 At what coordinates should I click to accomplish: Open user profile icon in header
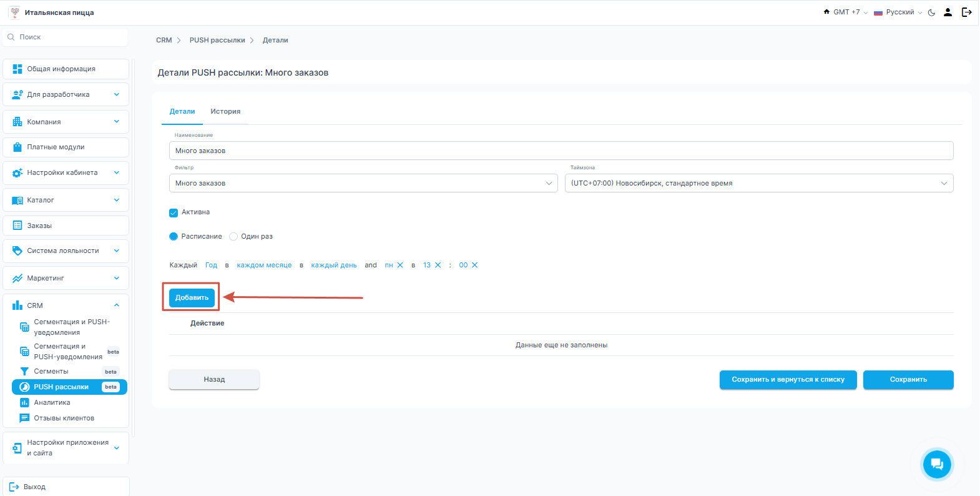coord(948,12)
